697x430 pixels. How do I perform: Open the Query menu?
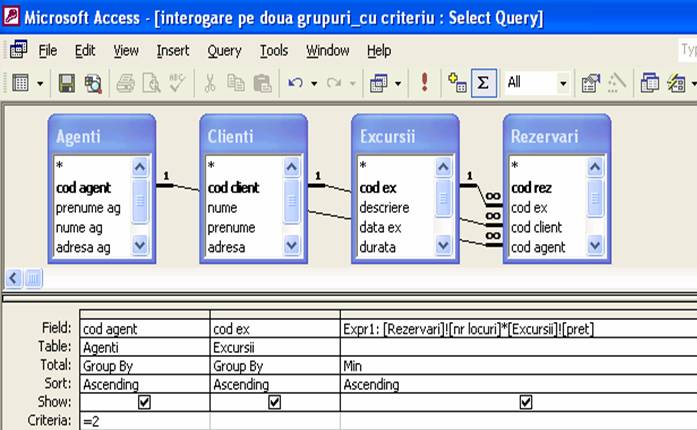point(224,50)
